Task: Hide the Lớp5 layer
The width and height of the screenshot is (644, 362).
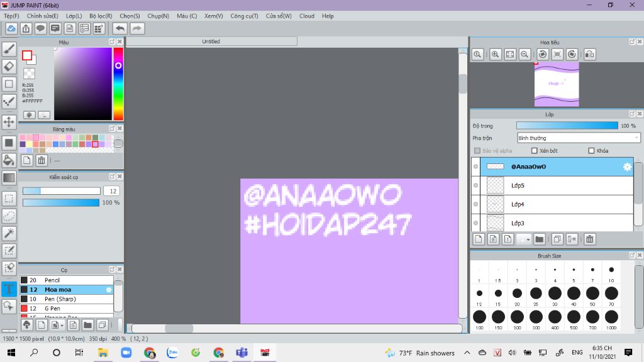Action: 475,185
